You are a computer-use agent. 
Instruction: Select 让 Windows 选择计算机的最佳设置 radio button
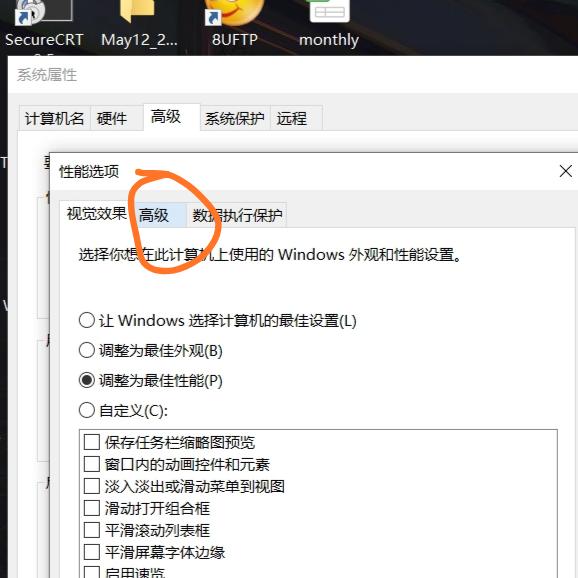click(x=87, y=320)
